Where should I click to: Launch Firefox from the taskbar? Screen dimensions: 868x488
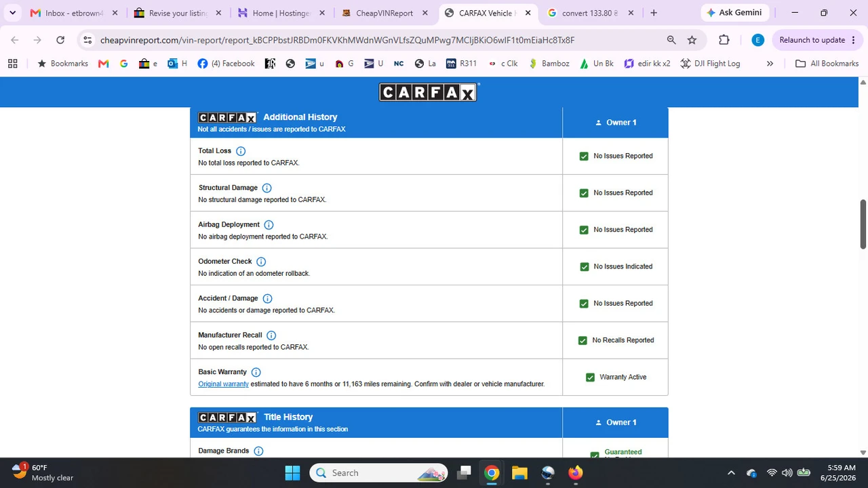click(x=575, y=472)
